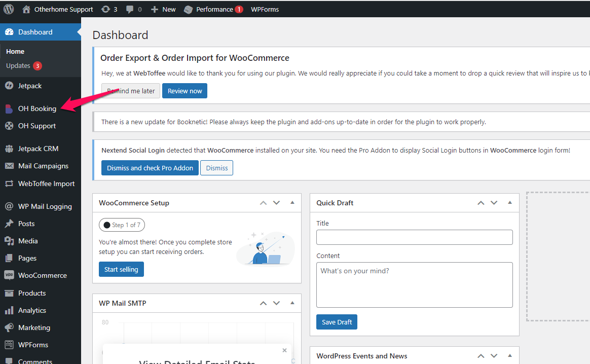Focus the Quick Draft Title field
Image resolution: width=590 pixels, height=364 pixels.
click(x=414, y=237)
